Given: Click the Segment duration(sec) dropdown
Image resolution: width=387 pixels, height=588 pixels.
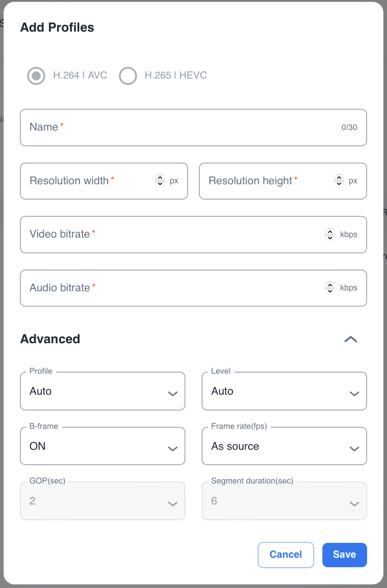Looking at the screenshot, I should coord(284,501).
